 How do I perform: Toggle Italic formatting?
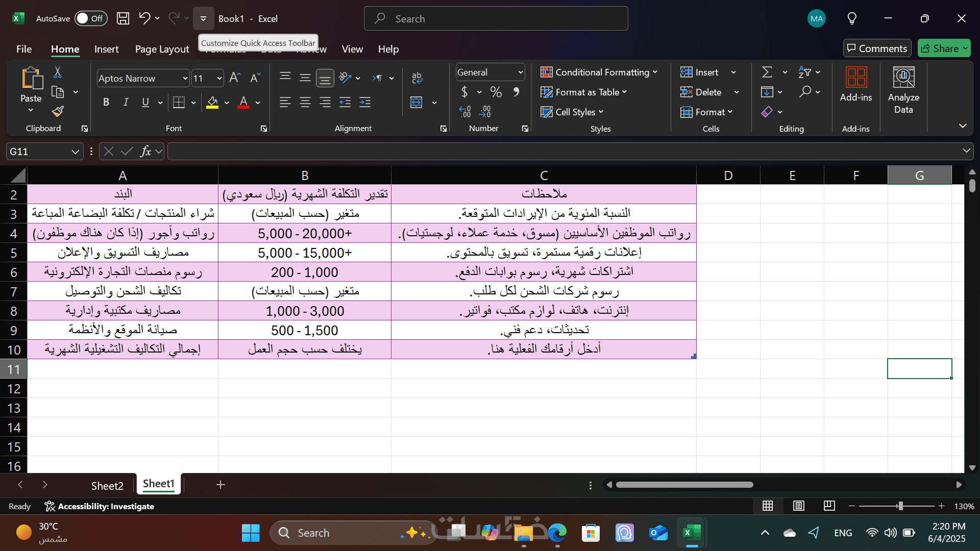(x=126, y=103)
